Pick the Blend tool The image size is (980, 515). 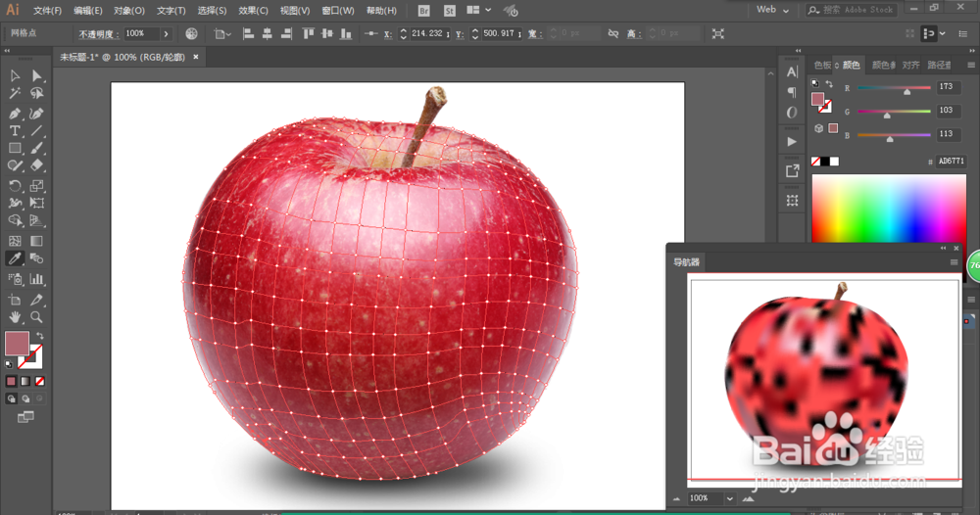pos(37,258)
